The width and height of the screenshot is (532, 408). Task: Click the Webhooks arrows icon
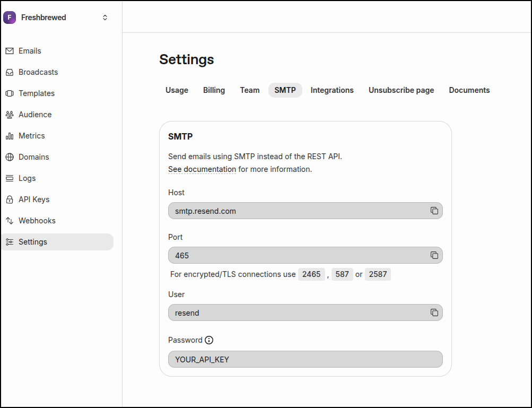click(10, 221)
